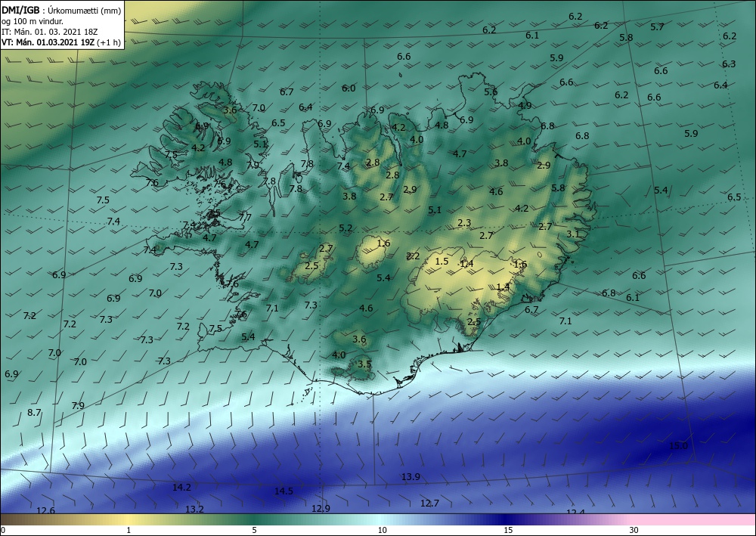Viewport: 756px width, 536px height.
Task: Click the 2.3 value label
Action: coord(464,223)
